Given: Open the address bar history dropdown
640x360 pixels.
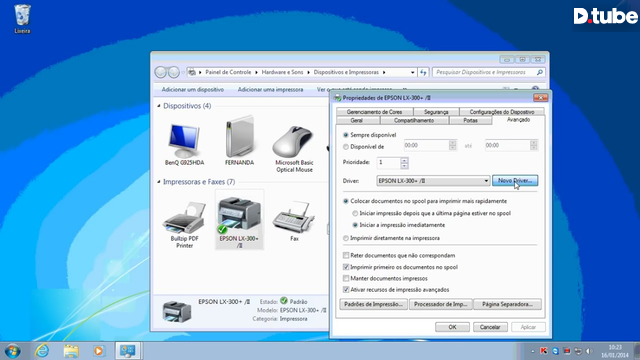Looking at the screenshot, I should [413, 72].
